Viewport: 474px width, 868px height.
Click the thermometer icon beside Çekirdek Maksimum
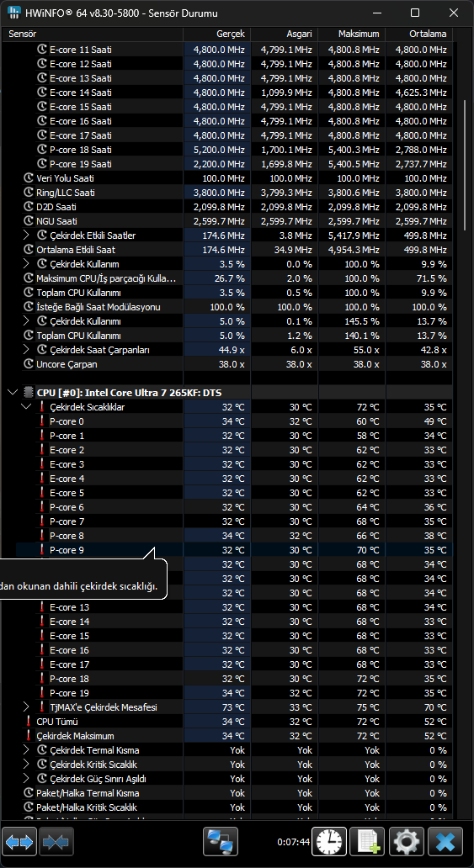(x=29, y=736)
